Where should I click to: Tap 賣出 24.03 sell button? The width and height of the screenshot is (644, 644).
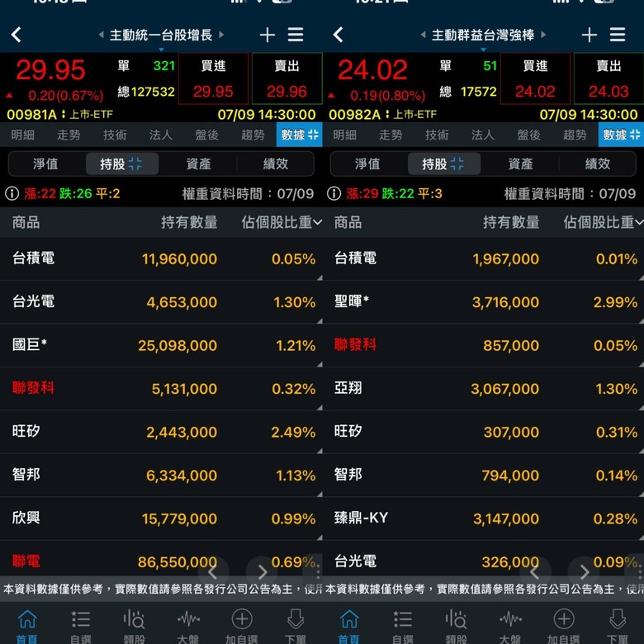[x=608, y=78]
